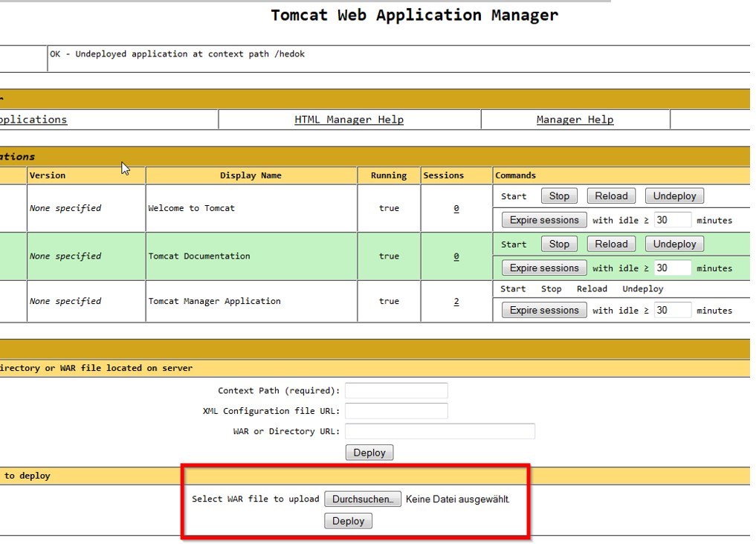Undeploy the Tomcat Documentation application
756x544 pixels.
pos(674,245)
